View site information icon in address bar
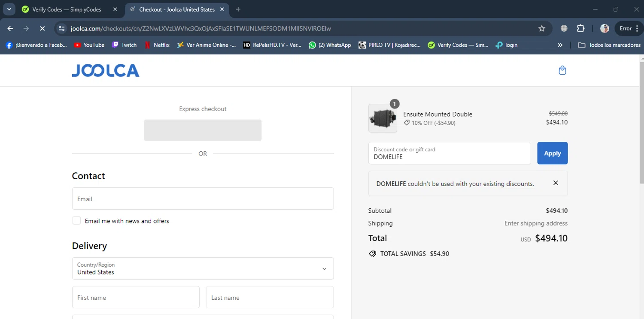The image size is (644, 319). tap(62, 29)
